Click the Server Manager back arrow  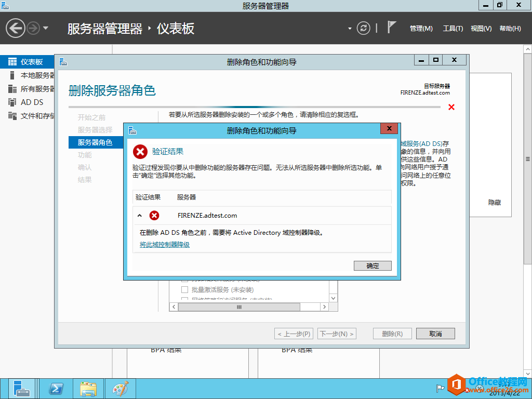[16, 28]
